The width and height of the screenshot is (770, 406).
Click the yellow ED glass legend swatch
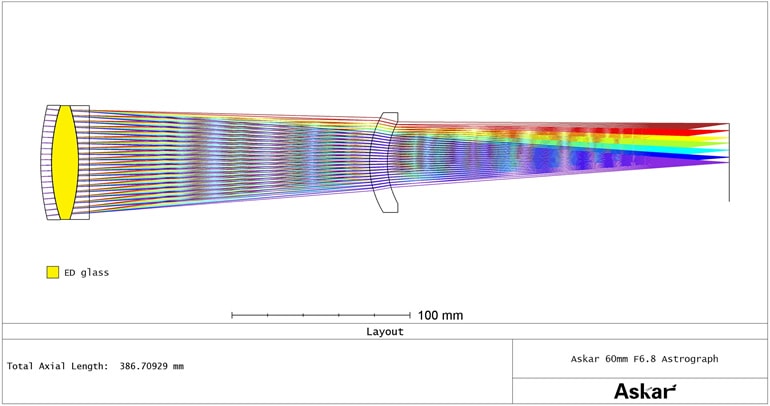click(x=52, y=272)
